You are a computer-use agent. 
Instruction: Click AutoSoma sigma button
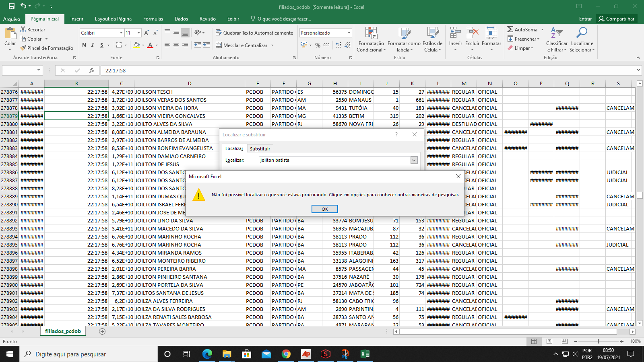click(522, 29)
